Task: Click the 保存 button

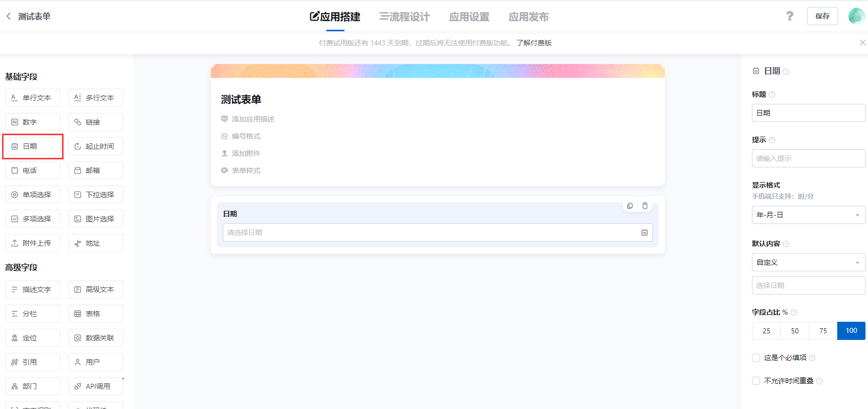Action: click(822, 16)
